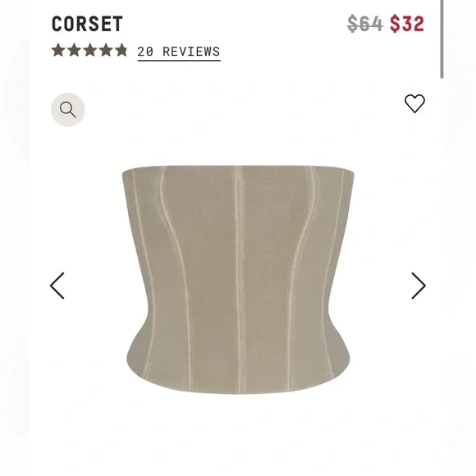Advance to next product image arrow
Screen dimensions: 476x476
(x=419, y=286)
